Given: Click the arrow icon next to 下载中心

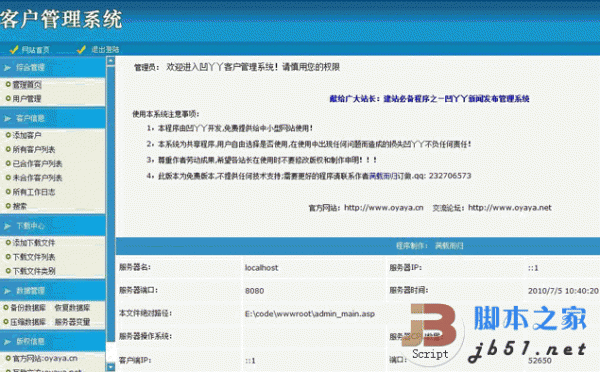Looking at the screenshot, I should click(7, 226).
